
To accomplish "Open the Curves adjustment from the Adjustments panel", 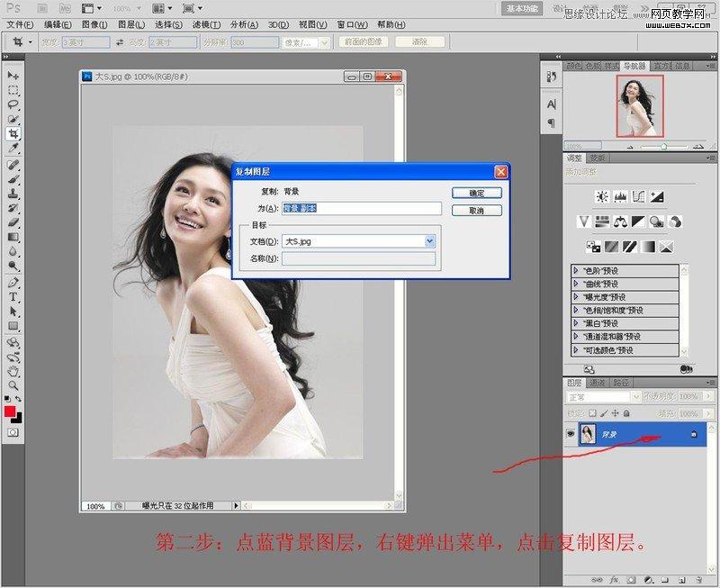I will pos(639,196).
